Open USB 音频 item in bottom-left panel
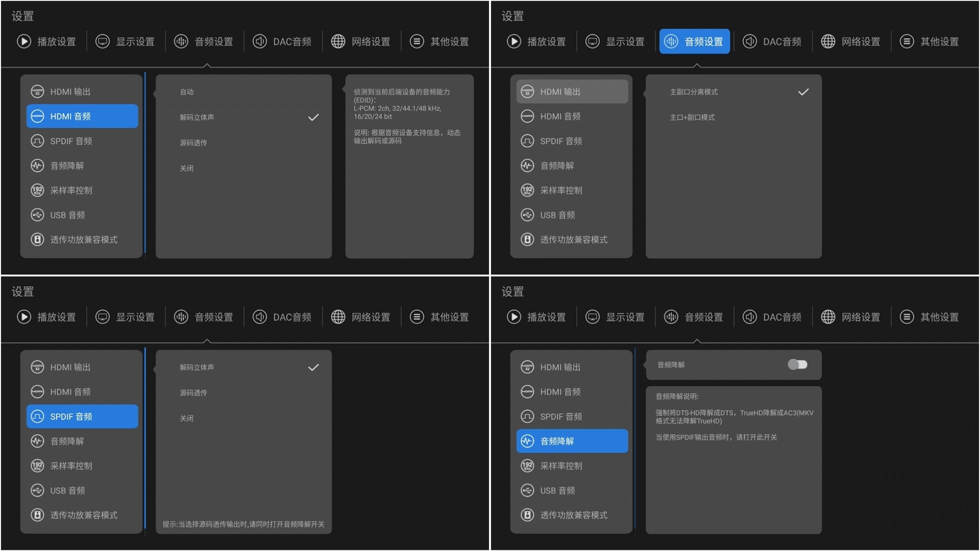Screen dimensions: 980x551 [82, 490]
